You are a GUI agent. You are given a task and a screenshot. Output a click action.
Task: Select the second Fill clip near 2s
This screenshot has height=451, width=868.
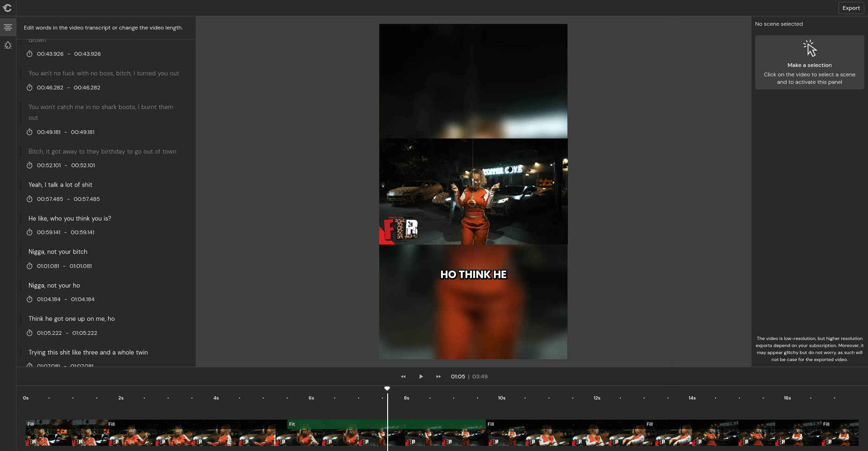pyautogui.click(x=197, y=433)
